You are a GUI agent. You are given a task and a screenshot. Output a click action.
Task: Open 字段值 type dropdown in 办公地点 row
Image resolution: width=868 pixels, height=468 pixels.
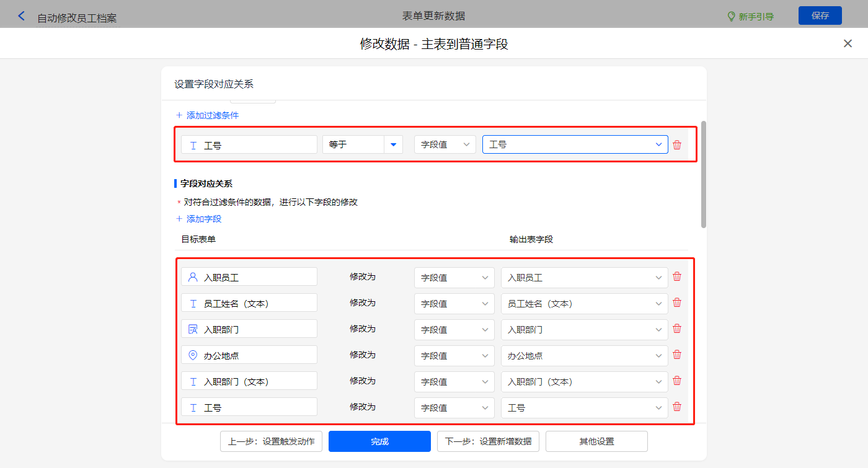pyautogui.click(x=454, y=355)
